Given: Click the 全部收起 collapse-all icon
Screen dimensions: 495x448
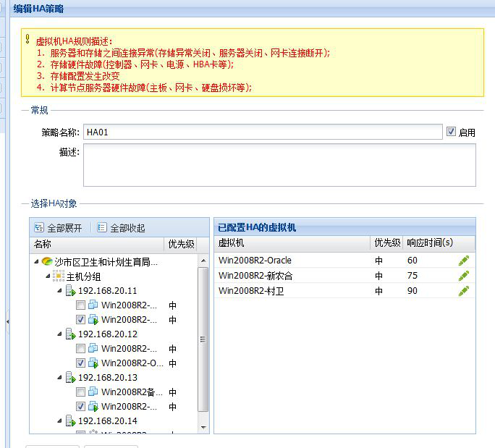Looking at the screenshot, I should click(x=102, y=227).
